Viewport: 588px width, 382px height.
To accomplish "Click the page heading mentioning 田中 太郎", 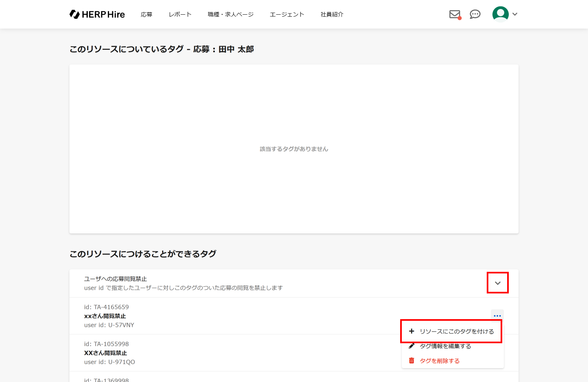I will (162, 49).
